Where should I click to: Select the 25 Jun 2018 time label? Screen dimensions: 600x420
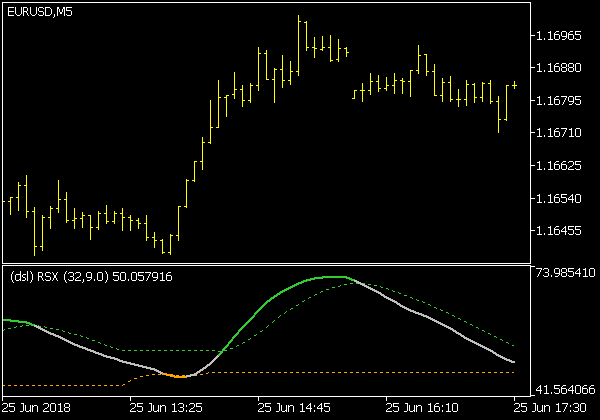(x=37, y=408)
